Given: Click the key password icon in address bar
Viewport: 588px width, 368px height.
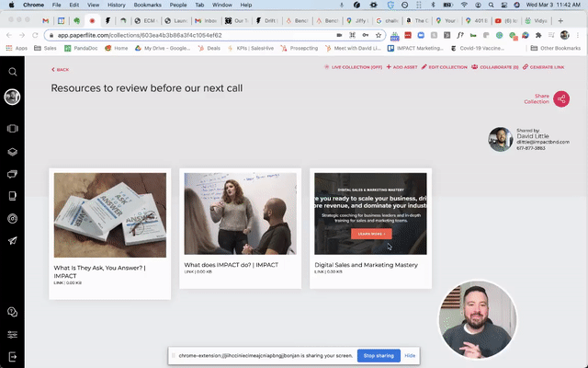Looking at the screenshot, I should [x=366, y=35].
